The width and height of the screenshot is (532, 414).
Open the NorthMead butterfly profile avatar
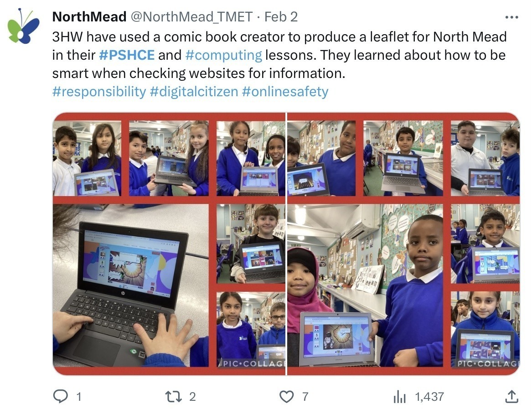pyautogui.click(x=23, y=26)
